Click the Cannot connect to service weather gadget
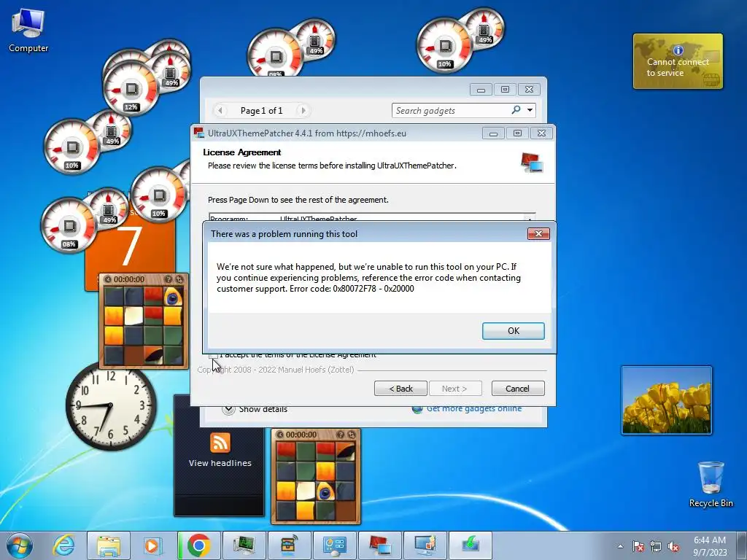The height and width of the screenshot is (560, 747). point(678,61)
